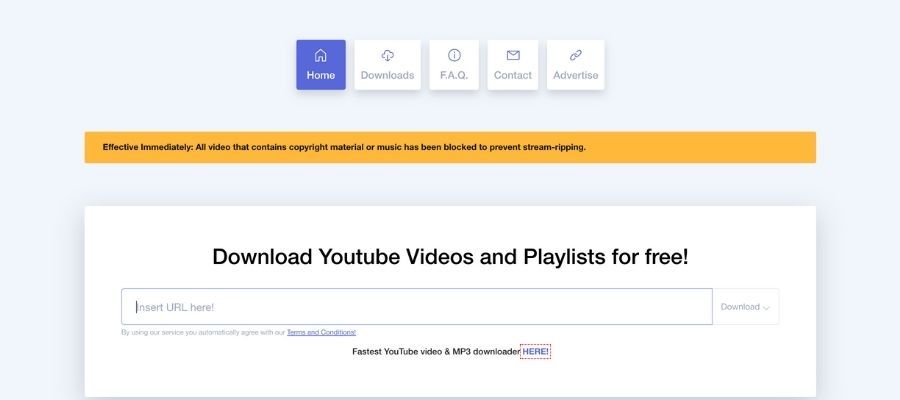Follow the HERE! downloader link

535,351
